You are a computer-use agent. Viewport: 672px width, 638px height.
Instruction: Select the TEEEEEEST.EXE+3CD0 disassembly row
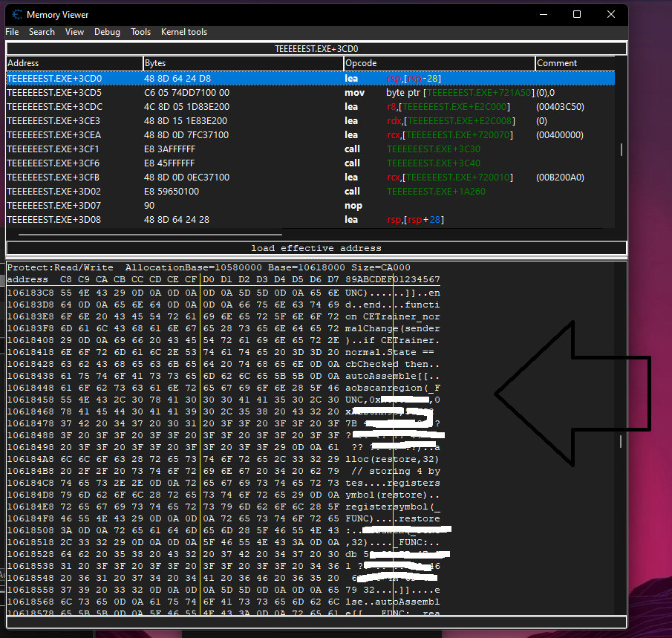pos(310,79)
